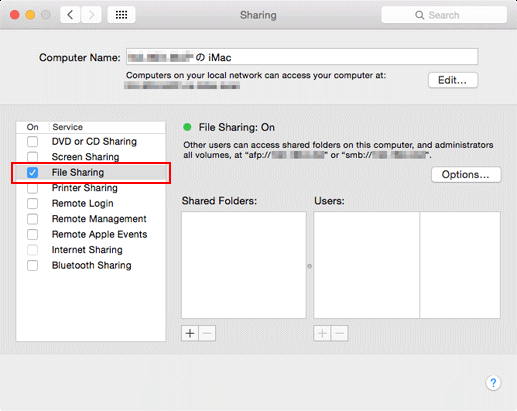Image resolution: width=517 pixels, height=411 pixels.
Task: Focus the Search field
Action: coord(444,15)
